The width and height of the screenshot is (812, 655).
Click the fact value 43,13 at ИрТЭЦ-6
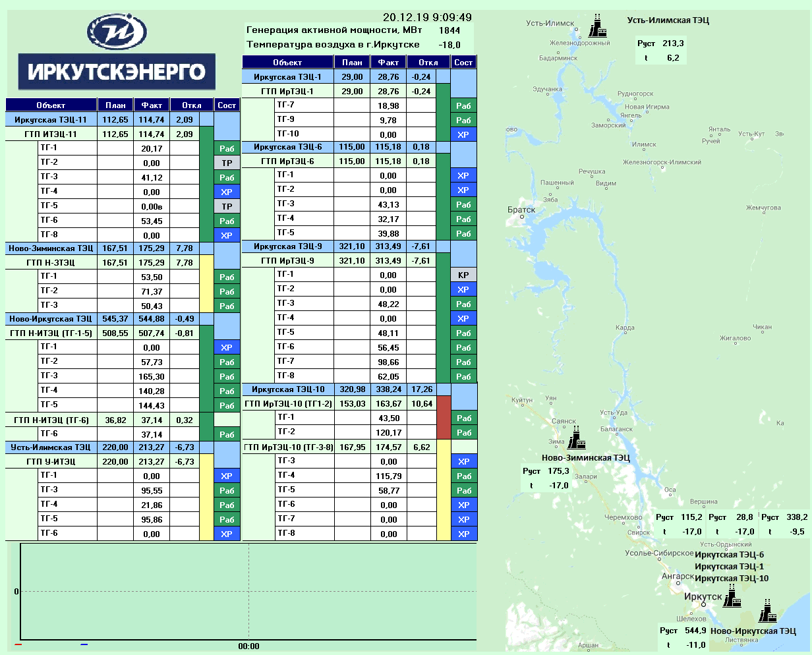(388, 205)
